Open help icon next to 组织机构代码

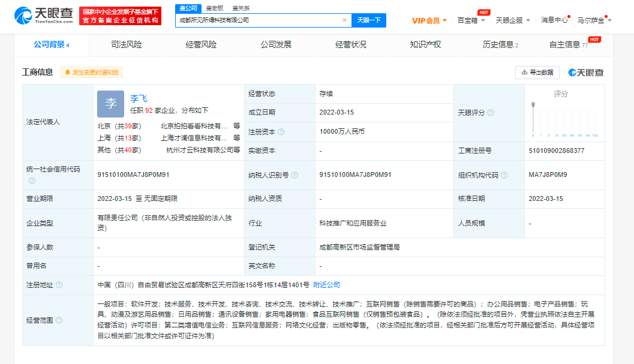tap(504, 175)
